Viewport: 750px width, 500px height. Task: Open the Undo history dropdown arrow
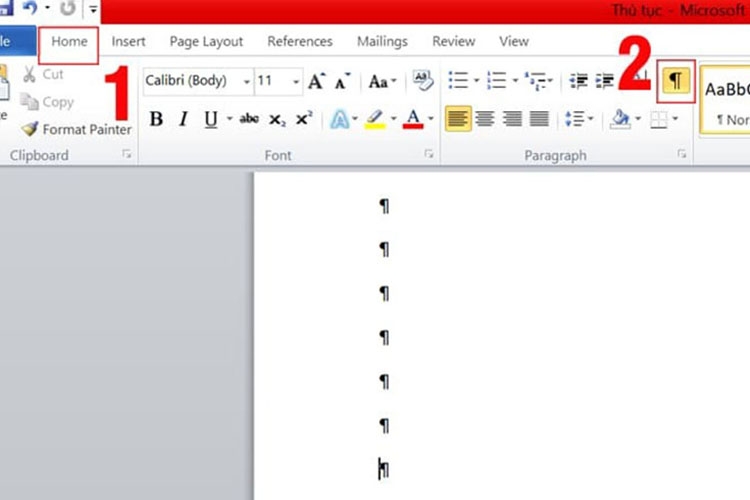tap(47, 8)
